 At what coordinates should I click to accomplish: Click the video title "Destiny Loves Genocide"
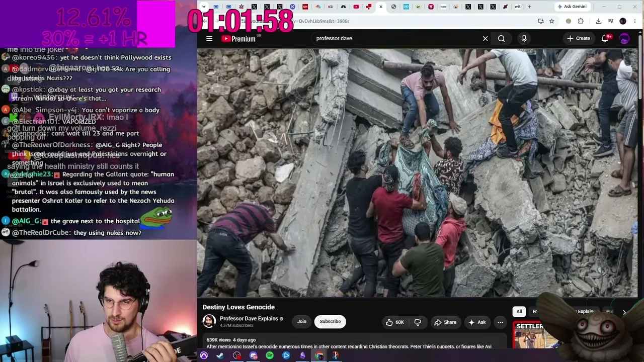point(238,307)
